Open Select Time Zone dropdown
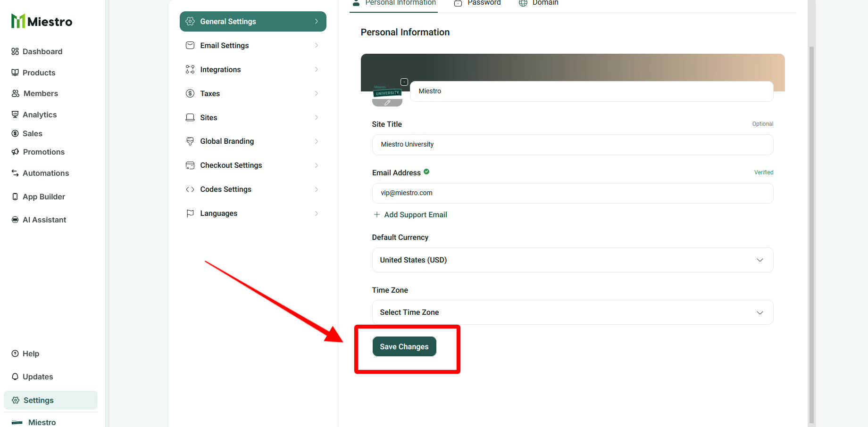 [573, 312]
